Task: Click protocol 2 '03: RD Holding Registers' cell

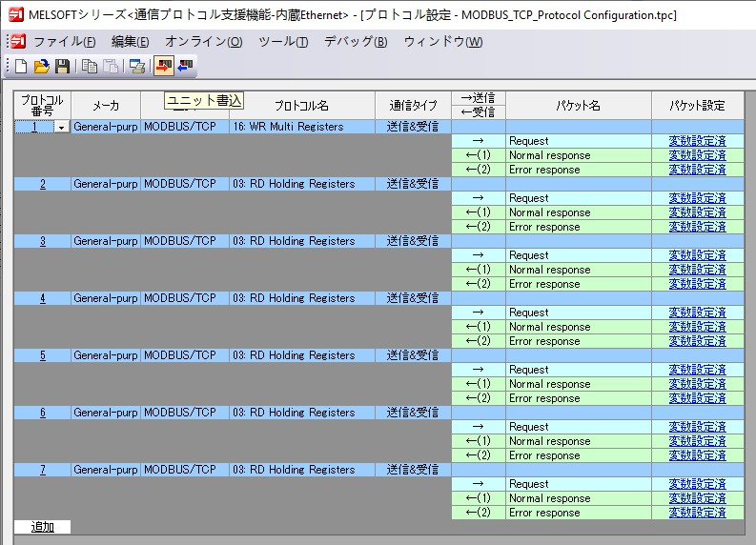Action: coord(302,184)
